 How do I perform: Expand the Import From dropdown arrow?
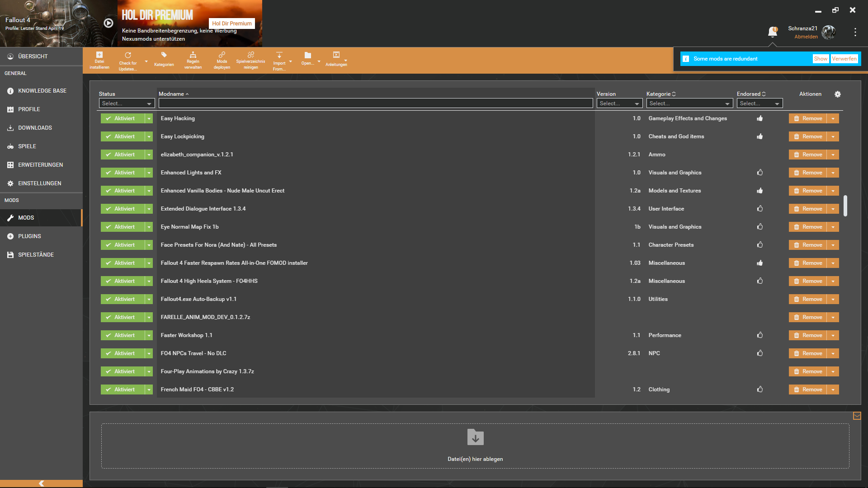290,61
